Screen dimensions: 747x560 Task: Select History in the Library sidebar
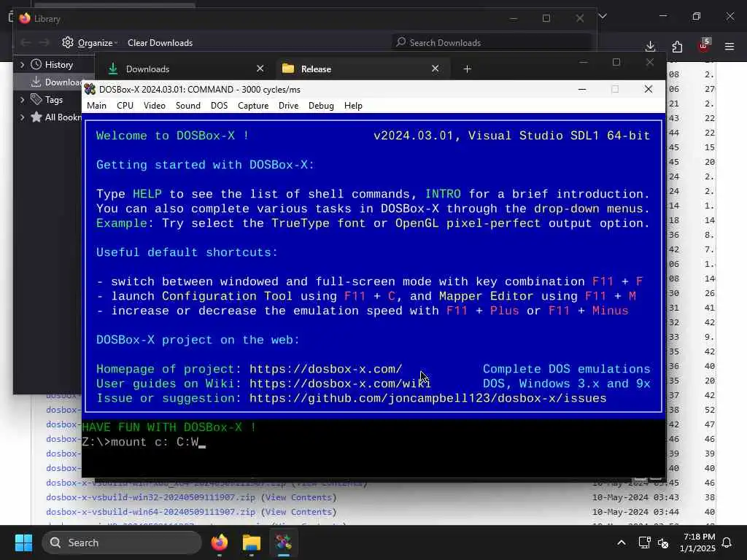click(58, 65)
